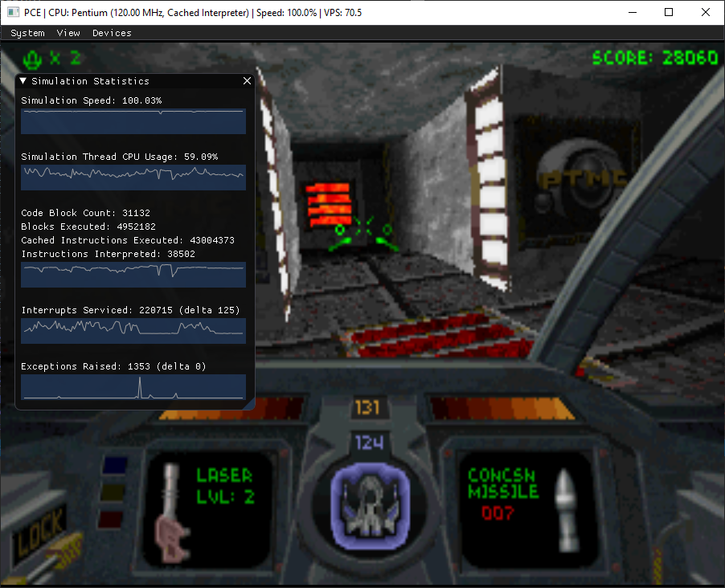Click the Instructions Interpreted graph
The height and width of the screenshot is (588, 725).
click(133, 275)
